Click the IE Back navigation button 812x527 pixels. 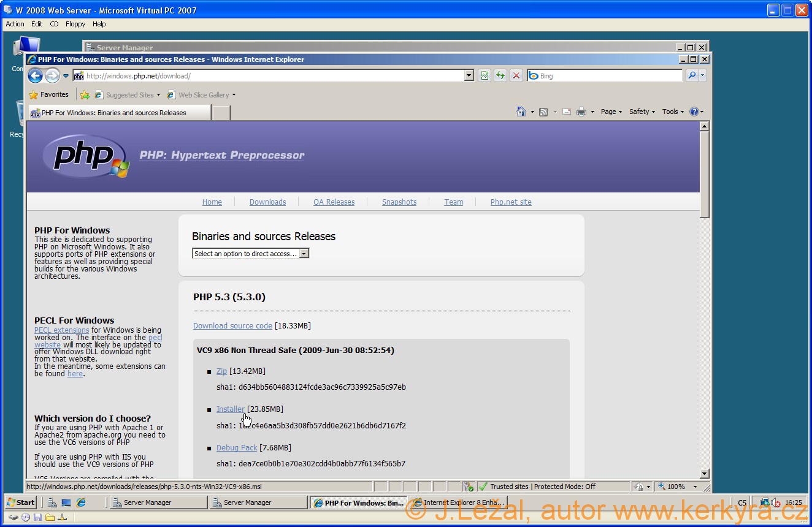(x=35, y=76)
